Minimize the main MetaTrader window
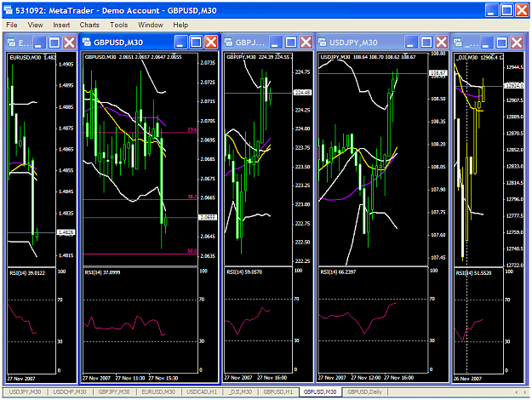This screenshot has height=400, width=532. 491,10
